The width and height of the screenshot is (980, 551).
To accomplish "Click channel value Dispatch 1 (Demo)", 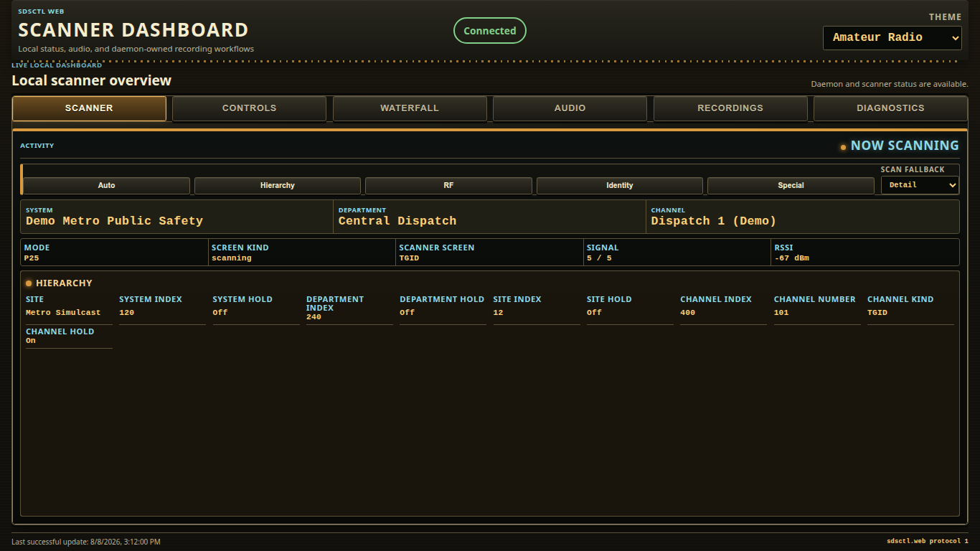I will (714, 221).
